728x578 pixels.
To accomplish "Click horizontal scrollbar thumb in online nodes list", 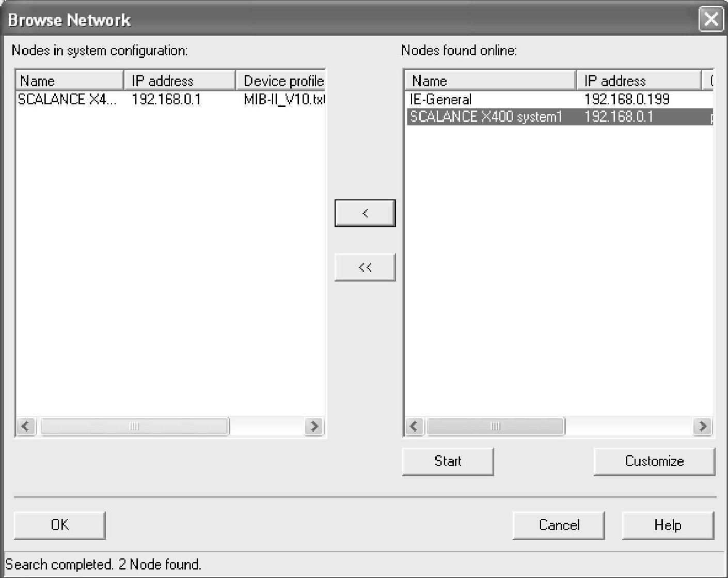I will pos(496,427).
